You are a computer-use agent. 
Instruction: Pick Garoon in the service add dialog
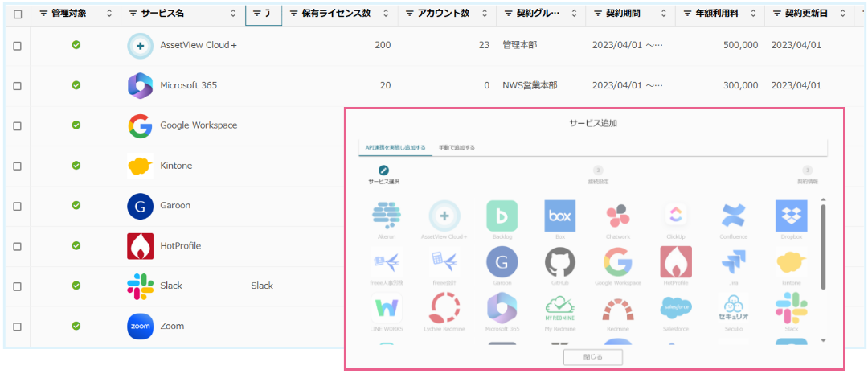(x=502, y=261)
